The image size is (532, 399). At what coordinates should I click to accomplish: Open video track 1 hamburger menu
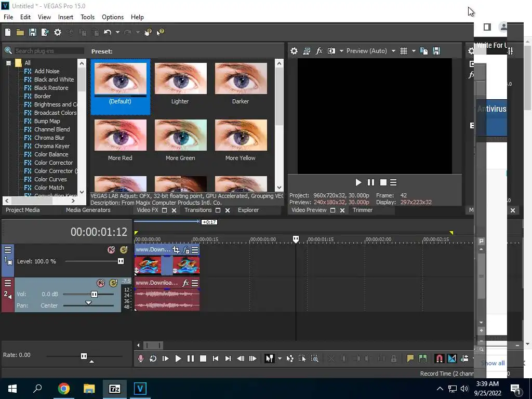[8, 250]
